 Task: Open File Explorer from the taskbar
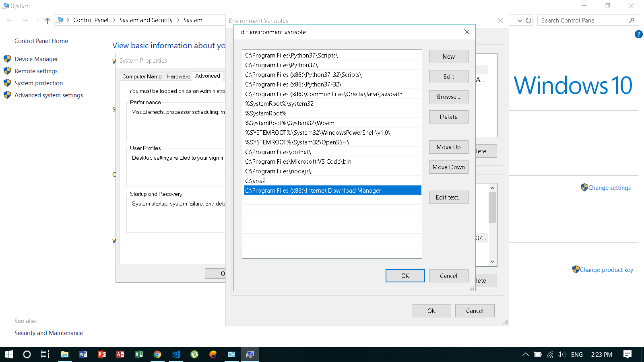coord(65,354)
